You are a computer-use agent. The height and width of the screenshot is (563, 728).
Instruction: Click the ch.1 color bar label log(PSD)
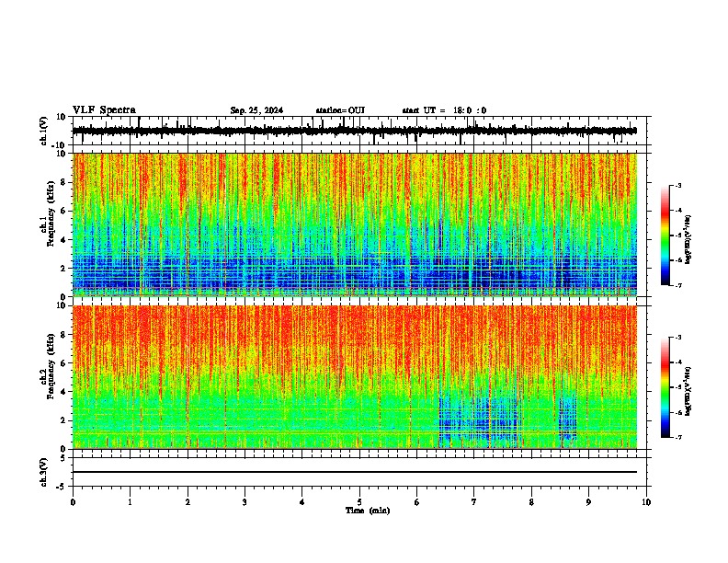click(688, 239)
